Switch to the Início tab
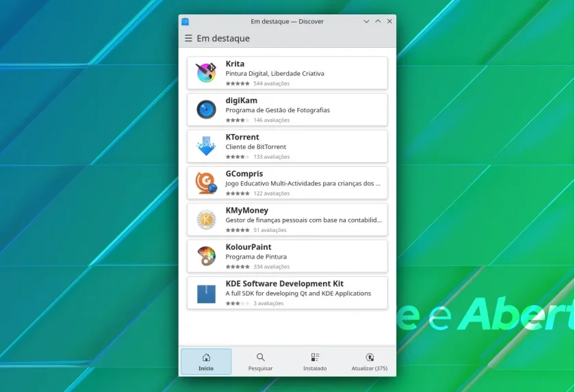Image resolution: width=575 pixels, height=392 pixels. [206, 362]
